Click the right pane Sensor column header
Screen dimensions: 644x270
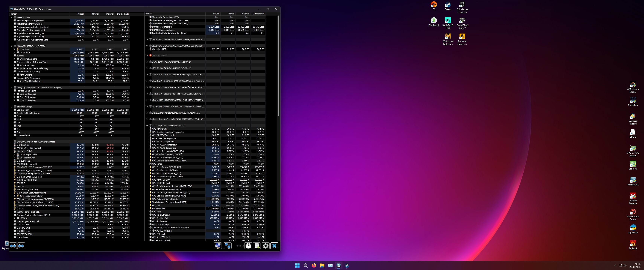[x=175, y=14]
